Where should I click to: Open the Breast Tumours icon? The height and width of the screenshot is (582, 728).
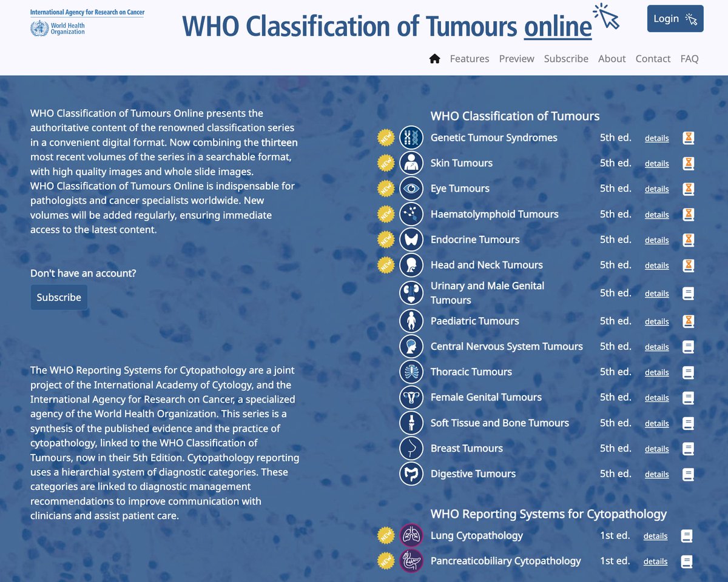(411, 448)
